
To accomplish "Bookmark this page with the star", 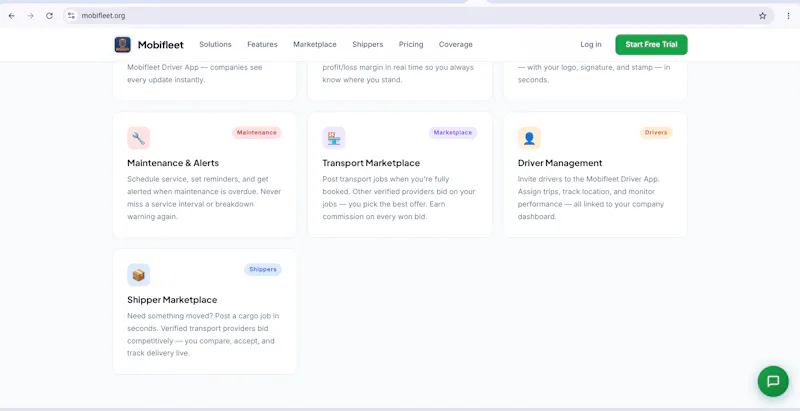I will click(x=762, y=16).
